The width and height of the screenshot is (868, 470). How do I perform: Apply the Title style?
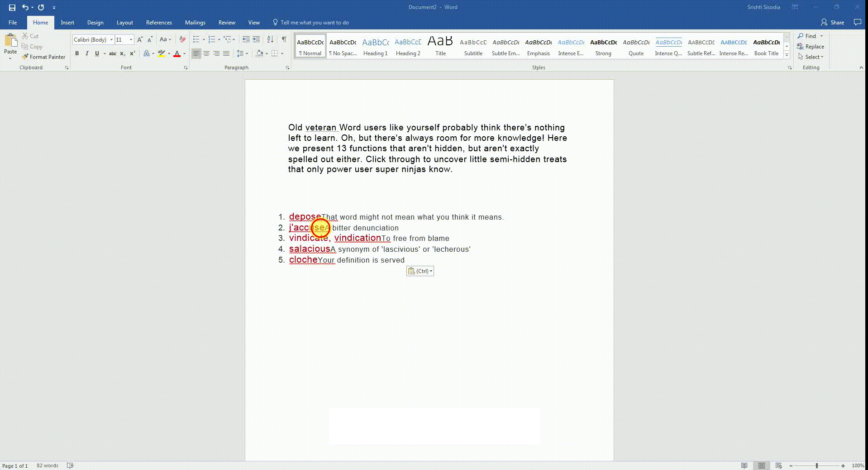(440, 46)
